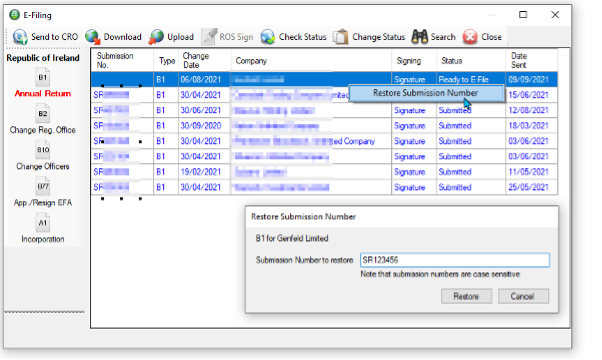The image size is (602, 360).
Task: Sort by the Status column header
Action: [x=471, y=60]
